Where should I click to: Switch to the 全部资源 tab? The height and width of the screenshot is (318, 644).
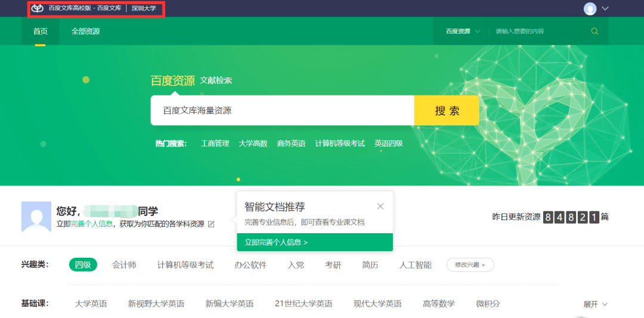85,31
